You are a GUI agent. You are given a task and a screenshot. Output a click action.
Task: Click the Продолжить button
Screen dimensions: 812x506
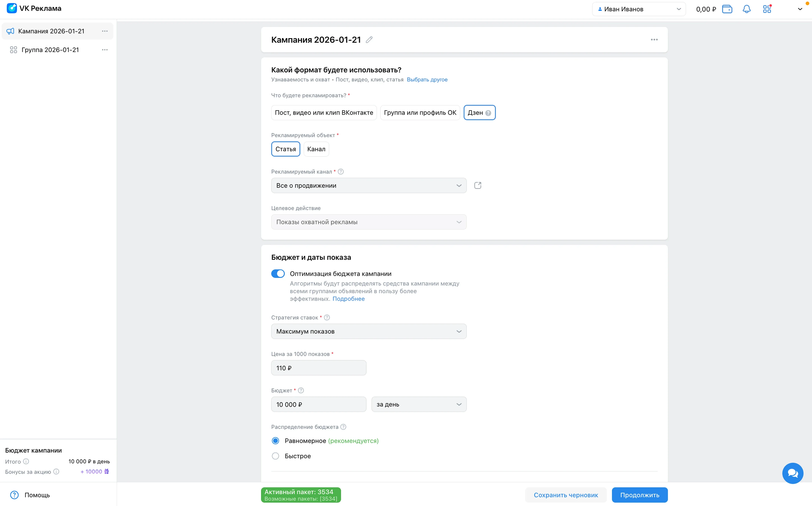coord(639,495)
